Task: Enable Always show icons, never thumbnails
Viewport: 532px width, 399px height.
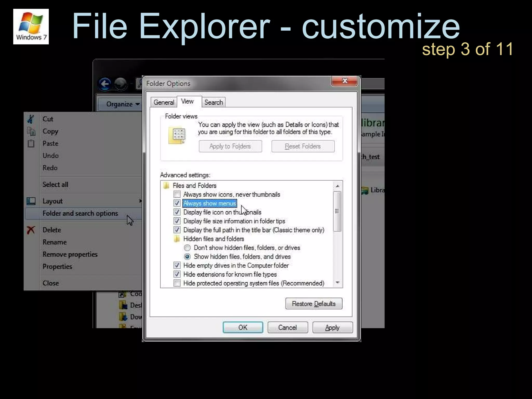Action: point(177,194)
